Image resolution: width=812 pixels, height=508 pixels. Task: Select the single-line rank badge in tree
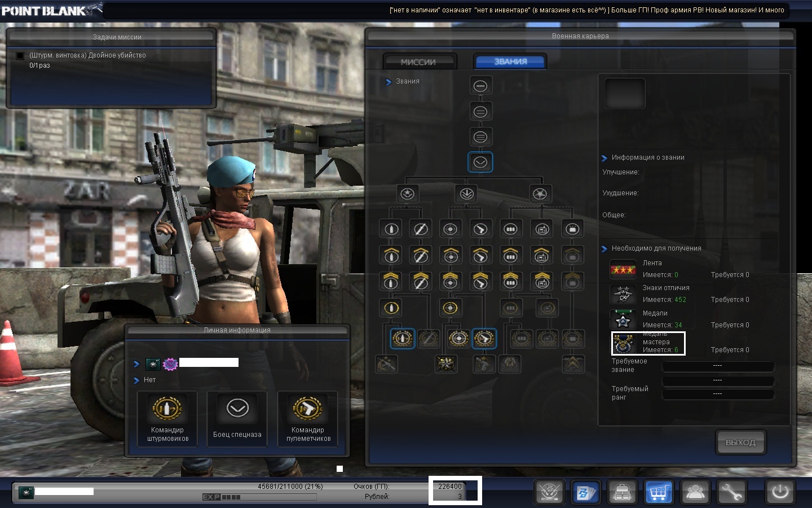coord(480,86)
